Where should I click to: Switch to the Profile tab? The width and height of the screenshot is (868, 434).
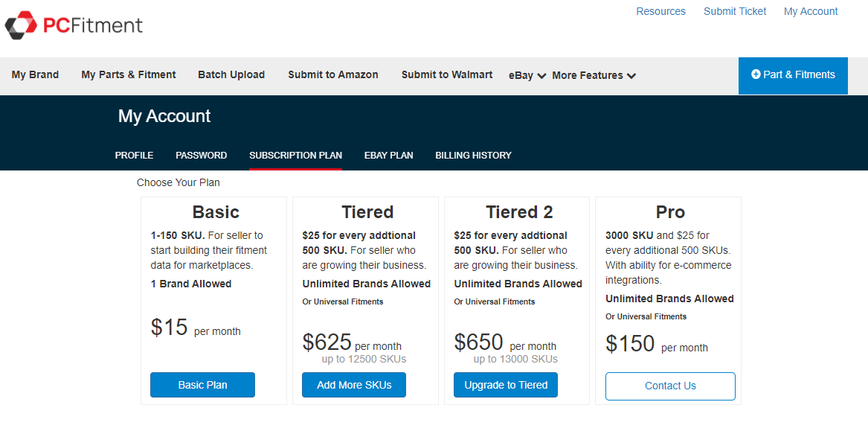(x=134, y=156)
